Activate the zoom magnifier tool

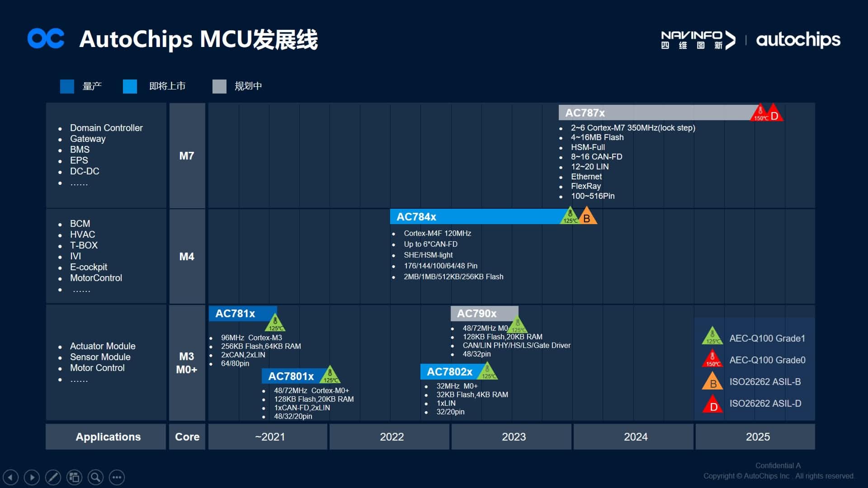pyautogui.click(x=95, y=477)
